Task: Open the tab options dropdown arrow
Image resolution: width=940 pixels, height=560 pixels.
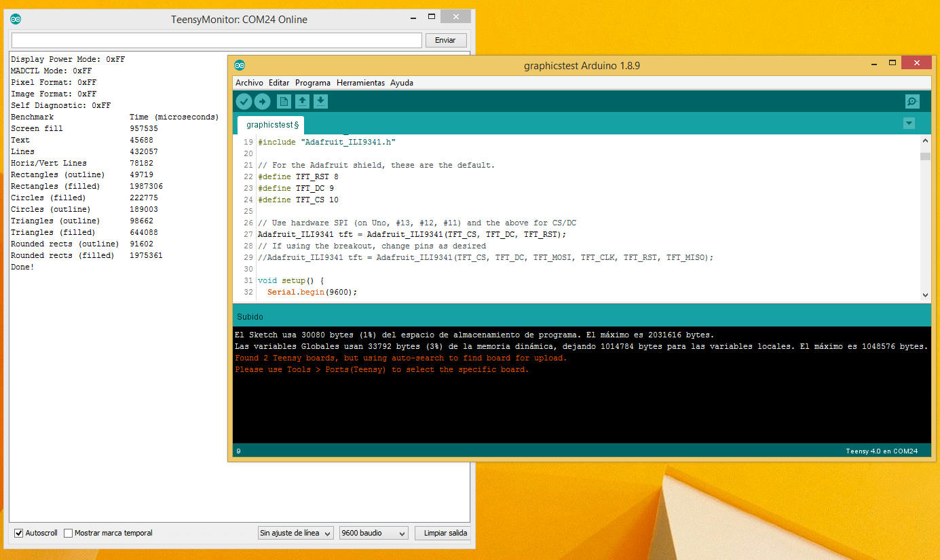Action: (909, 124)
